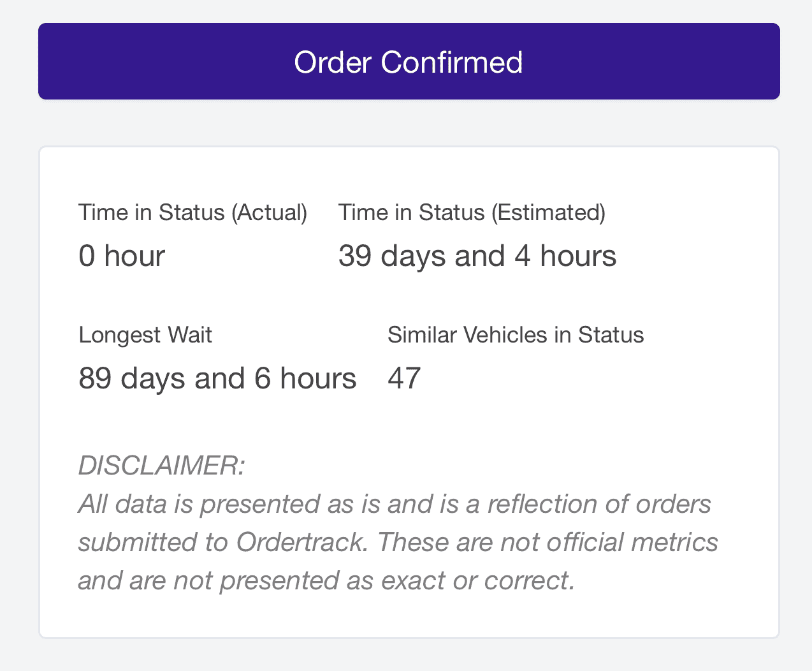Click the "Longest Wait" label

(145, 335)
